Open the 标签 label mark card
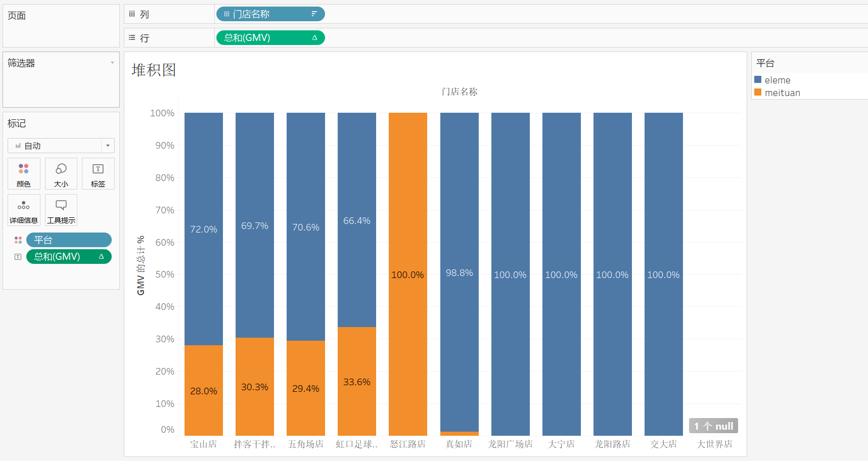Screen dimensions: 868x461 click(98, 173)
